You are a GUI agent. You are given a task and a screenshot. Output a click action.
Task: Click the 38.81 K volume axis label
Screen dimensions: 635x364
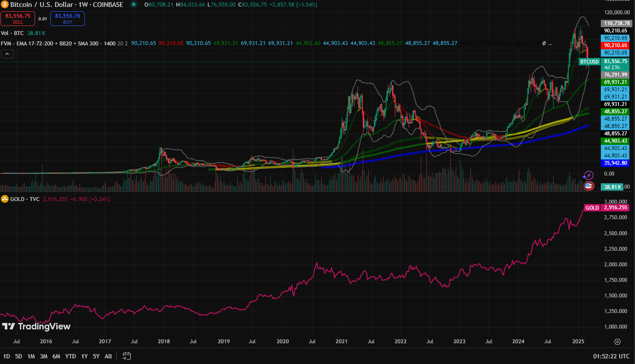point(612,187)
